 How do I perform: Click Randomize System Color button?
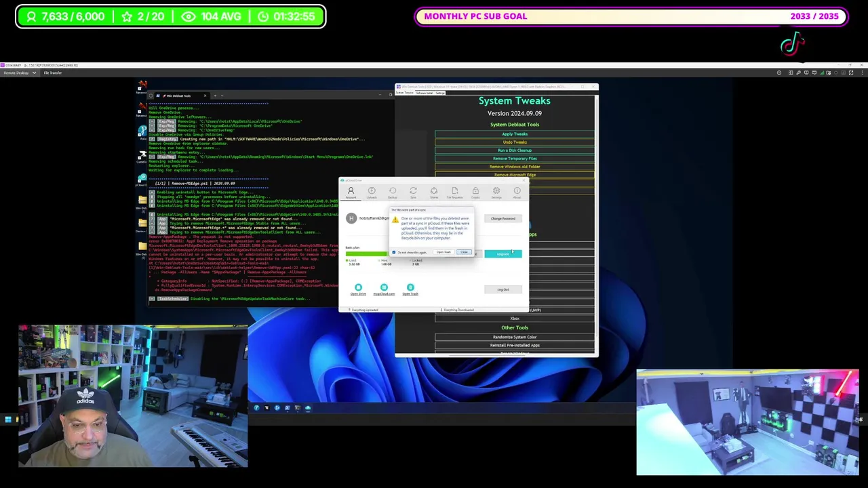[515, 337]
